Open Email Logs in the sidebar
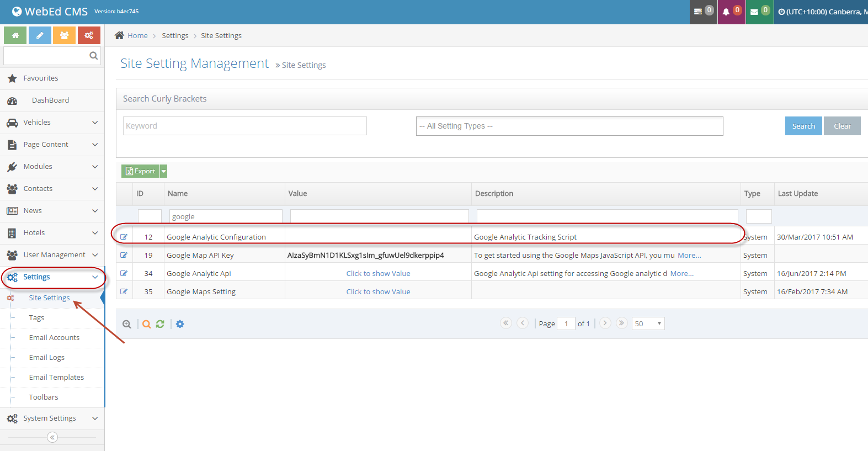 tap(47, 358)
